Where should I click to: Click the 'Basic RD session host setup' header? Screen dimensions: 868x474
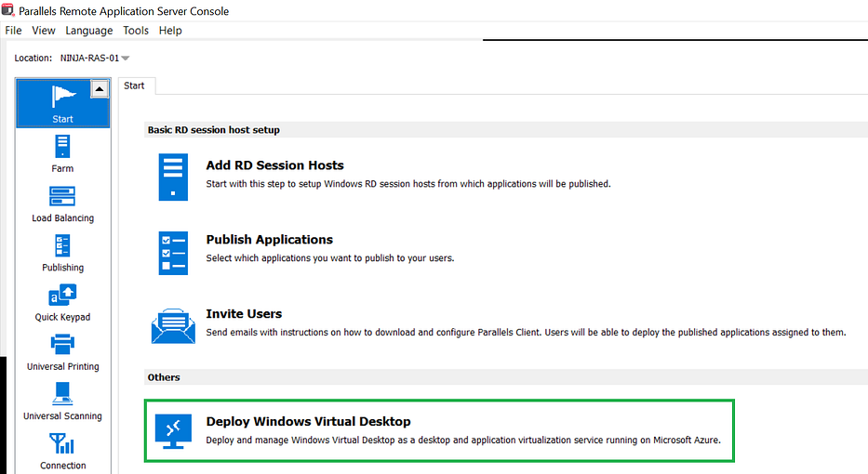pos(213,130)
